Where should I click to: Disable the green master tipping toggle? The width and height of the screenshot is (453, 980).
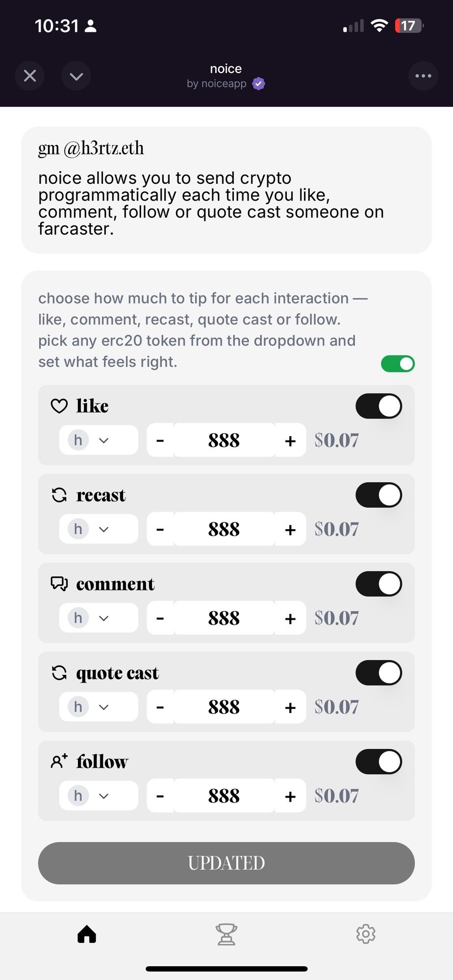pos(398,364)
